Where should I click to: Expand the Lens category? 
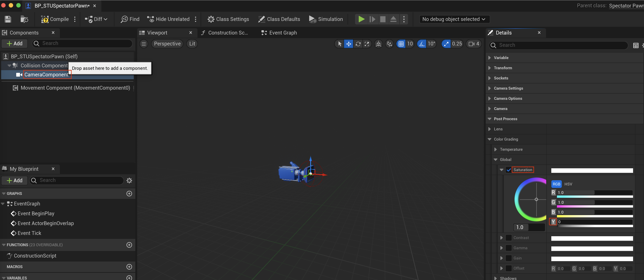point(490,129)
